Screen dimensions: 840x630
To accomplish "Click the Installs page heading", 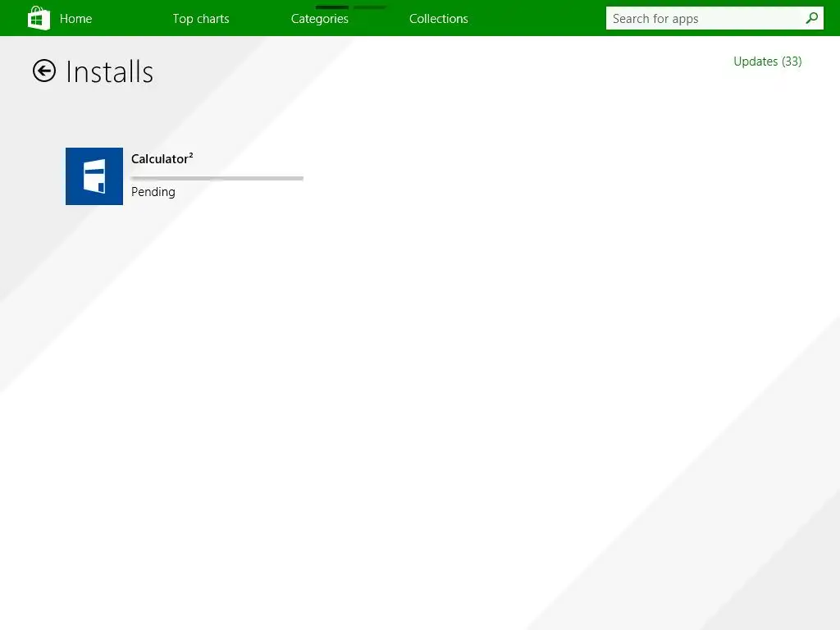I will click(109, 72).
